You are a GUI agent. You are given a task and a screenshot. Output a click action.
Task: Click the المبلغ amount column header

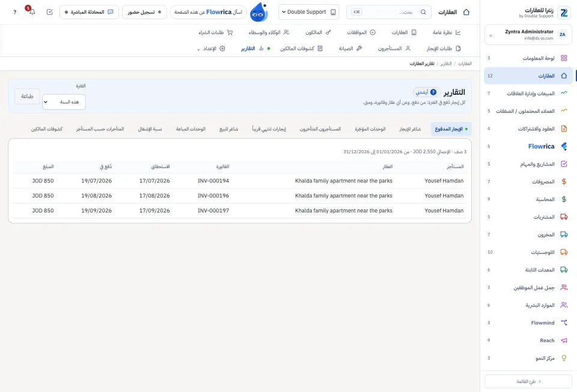click(48, 166)
